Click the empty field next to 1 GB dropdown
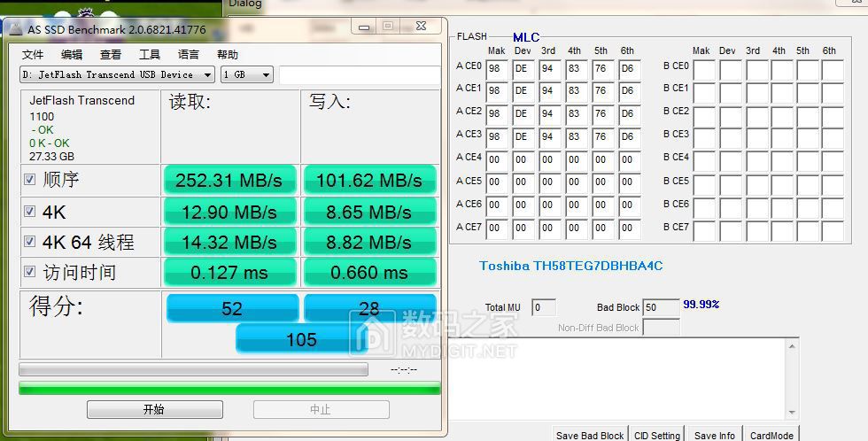The width and height of the screenshot is (868, 441). point(360,74)
